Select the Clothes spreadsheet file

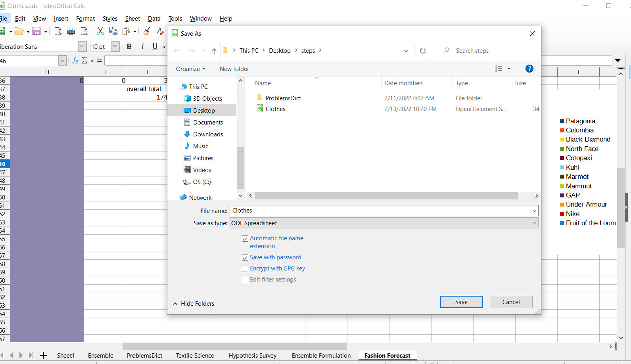(x=275, y=109)
